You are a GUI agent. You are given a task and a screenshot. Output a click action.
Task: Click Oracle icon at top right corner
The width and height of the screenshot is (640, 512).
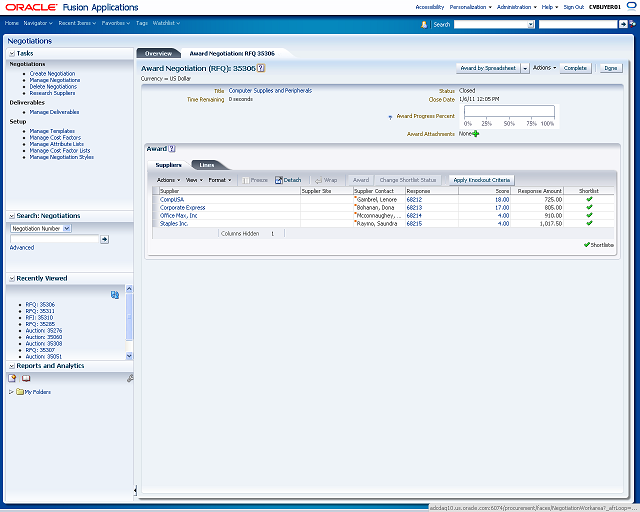[x=631, y=6]
